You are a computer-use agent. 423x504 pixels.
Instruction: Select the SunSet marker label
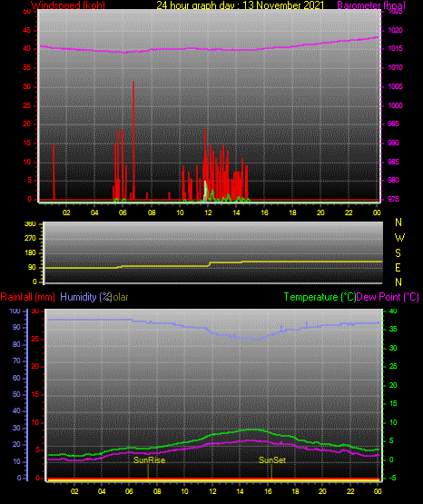272,460
